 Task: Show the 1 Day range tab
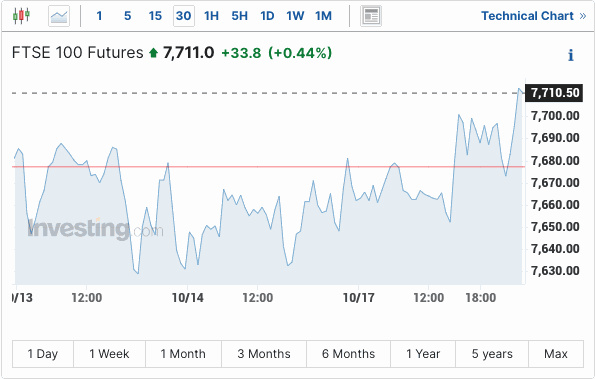[43, 354]
